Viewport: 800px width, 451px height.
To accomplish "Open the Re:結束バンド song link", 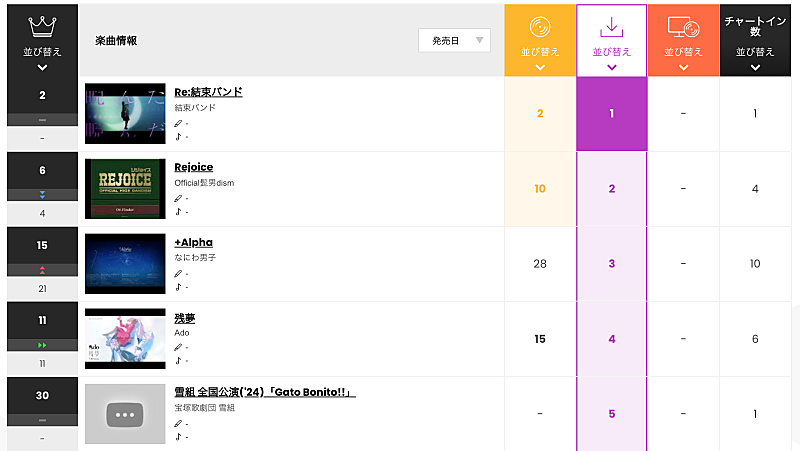I will click(208, 92).
